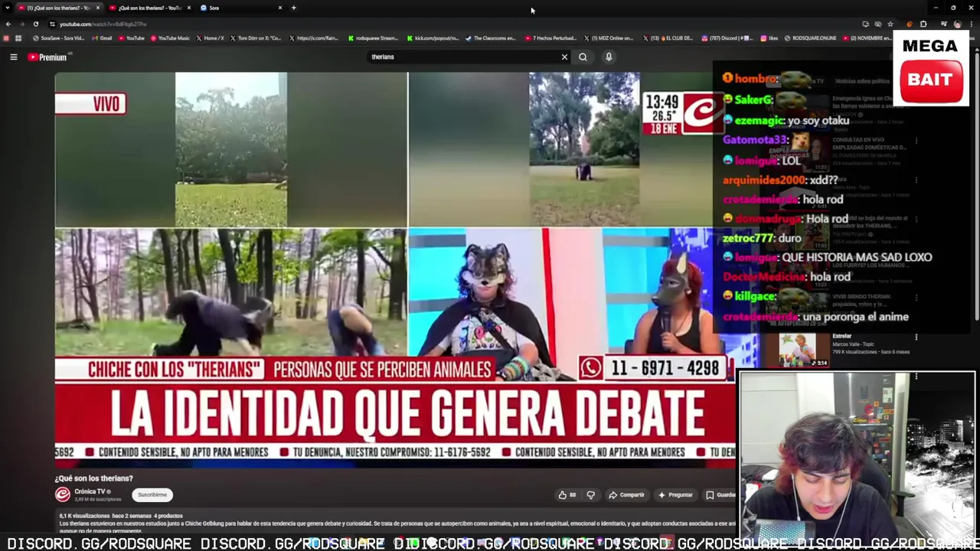
Task: Start voice search with microphone icon
Action: coord(609,57)
